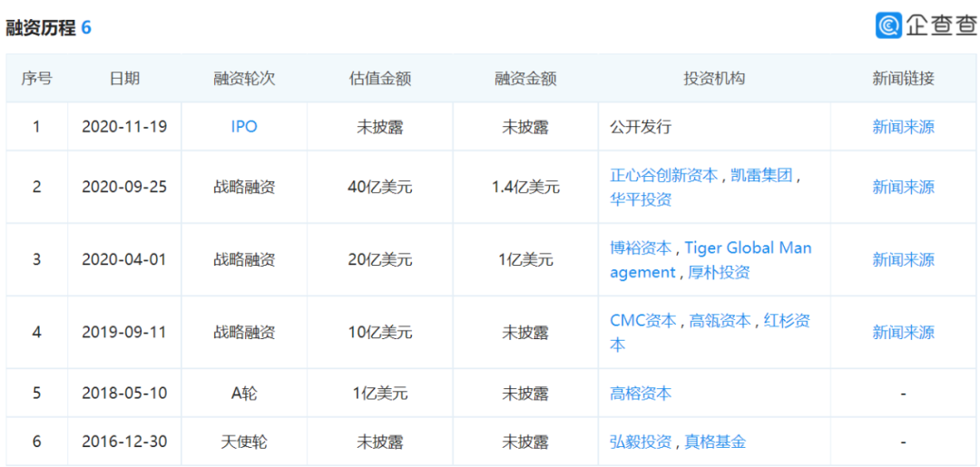Click the financing count number 6
980x467 pixels.
click(x=86, y=27)
